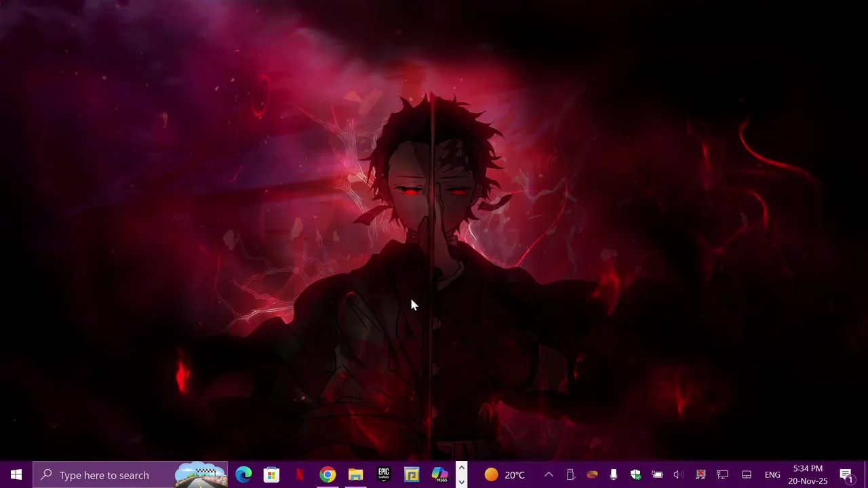Click the Show desktop strip at taskbar end
The height and width of the screenshot is (488, 868).
866,475
